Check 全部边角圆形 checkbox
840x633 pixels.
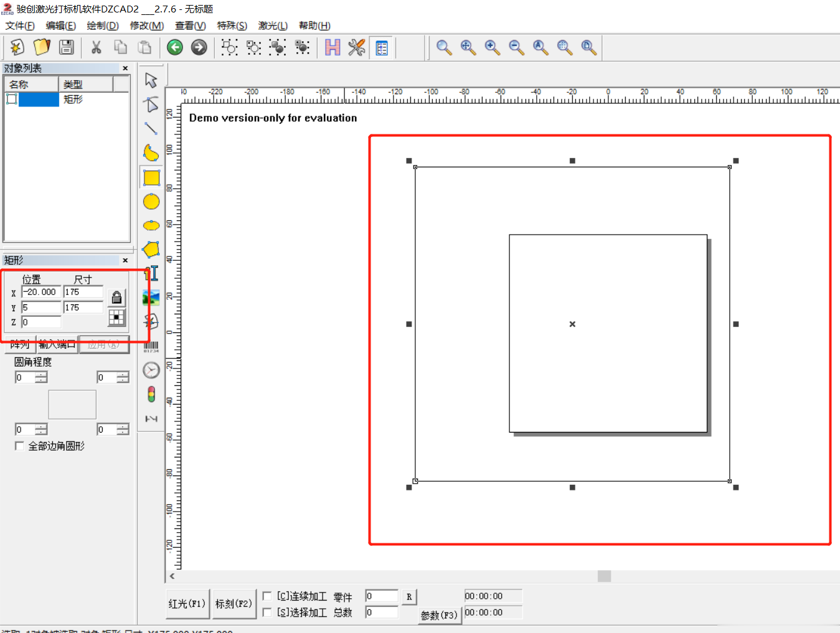(x=19, y=446)
